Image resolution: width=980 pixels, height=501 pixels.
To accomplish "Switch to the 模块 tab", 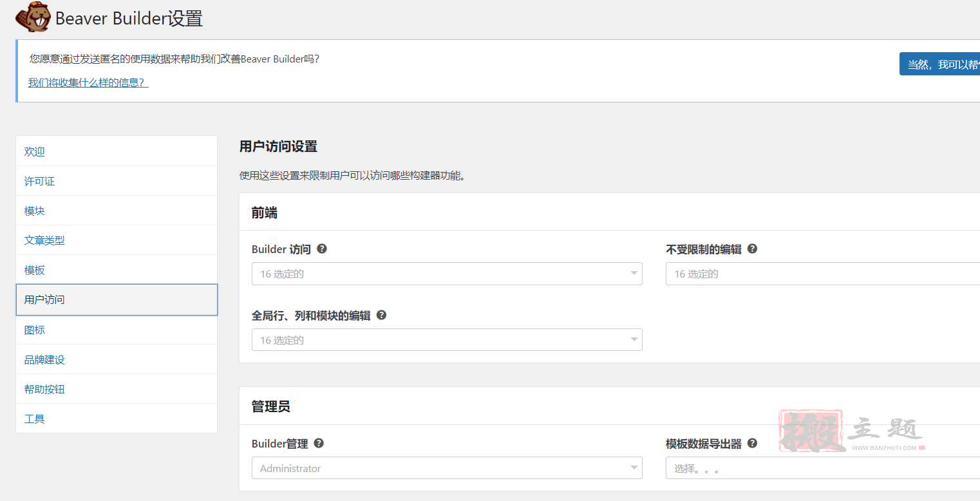I will tap(117, 211).
